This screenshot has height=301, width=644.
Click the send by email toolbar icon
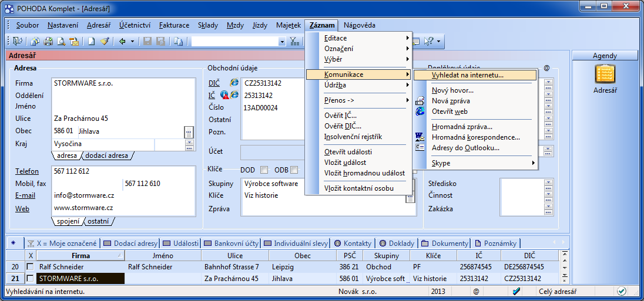coord(75,41)
